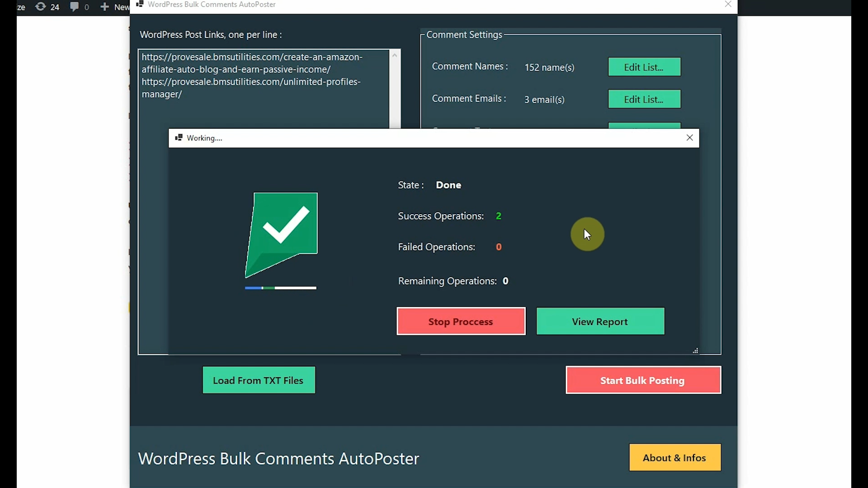Start Bulk Posting
The height and width of the screenshot is (488, 868).
(x=642, y=380)
